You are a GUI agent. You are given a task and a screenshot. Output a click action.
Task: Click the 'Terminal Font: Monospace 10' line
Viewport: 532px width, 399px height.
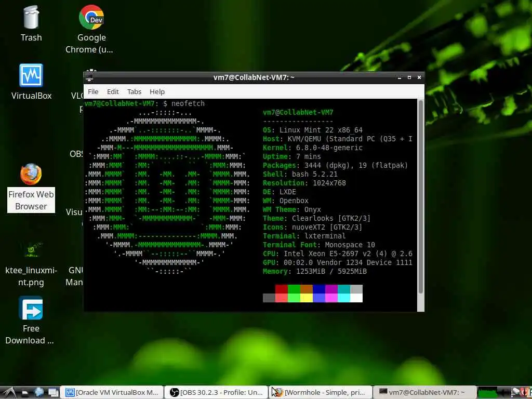click(319, 245)
